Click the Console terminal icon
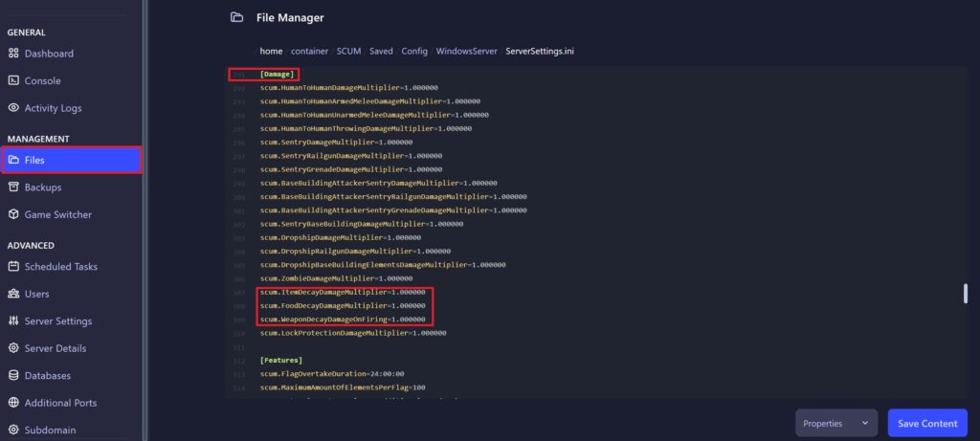This screenshot has height=441, width=980. coord(13,81)
